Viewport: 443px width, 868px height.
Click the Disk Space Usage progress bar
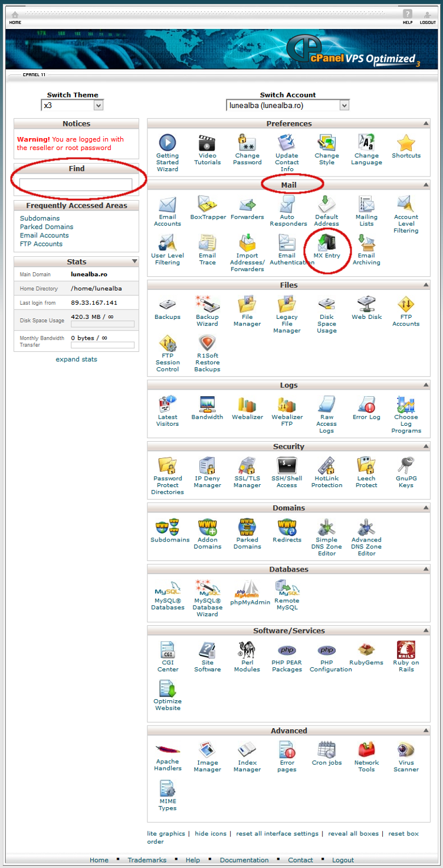(x=103, y=324)
